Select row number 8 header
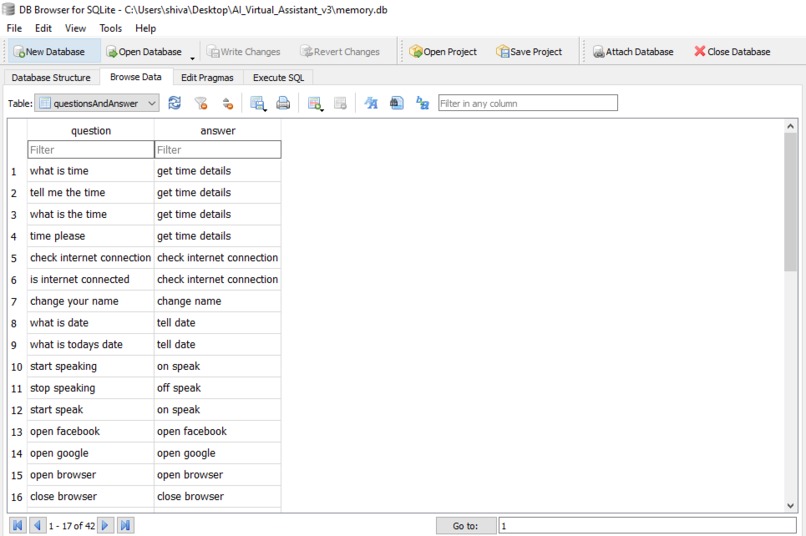 coord(16,323)
